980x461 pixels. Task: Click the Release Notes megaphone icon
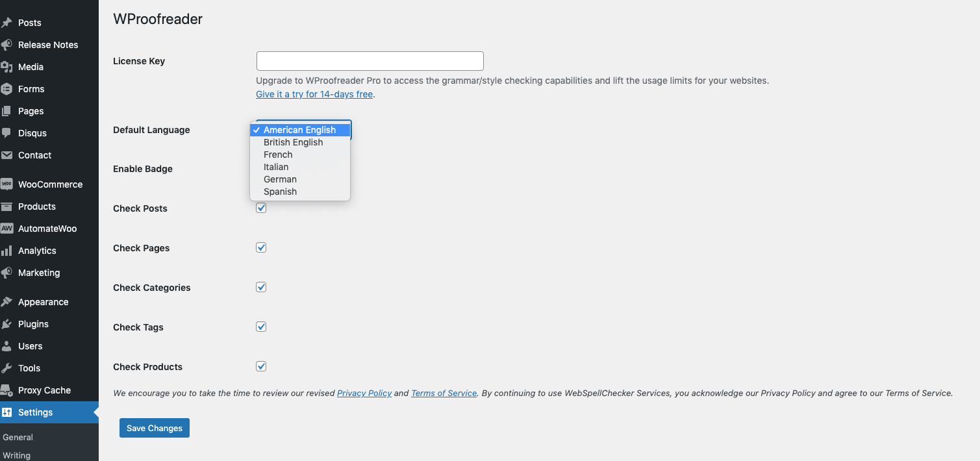[6, 45]
